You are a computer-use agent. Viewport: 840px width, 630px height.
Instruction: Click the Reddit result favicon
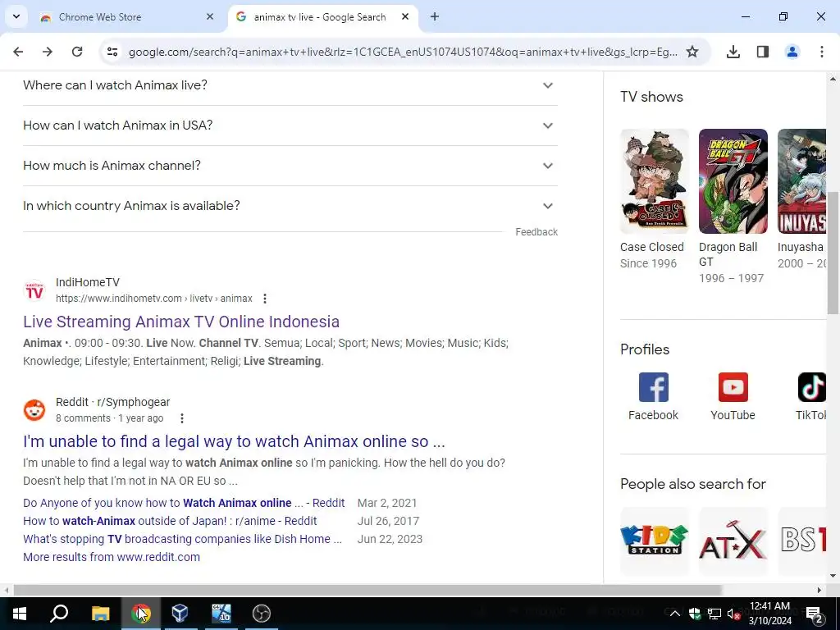coord(34,410)
